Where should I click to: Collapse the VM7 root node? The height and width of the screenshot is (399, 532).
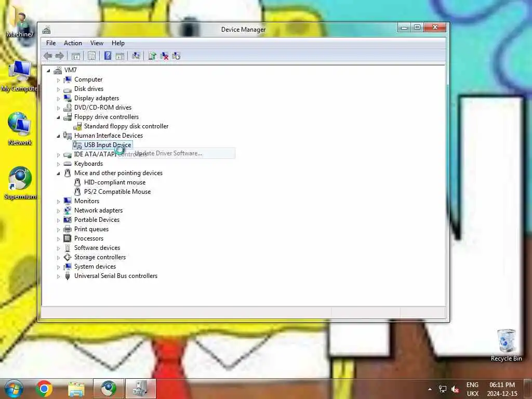(48, 71)
